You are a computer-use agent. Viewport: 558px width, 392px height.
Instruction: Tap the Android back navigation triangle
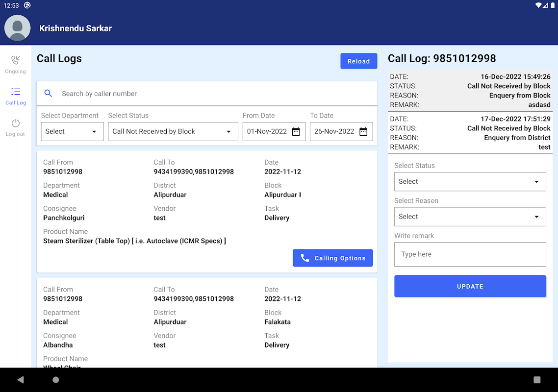tap(20, 380)
